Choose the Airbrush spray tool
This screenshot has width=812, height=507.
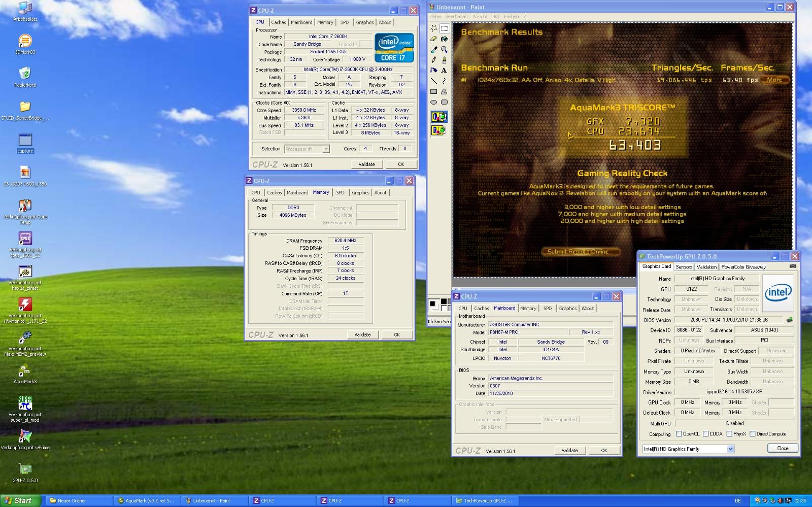434,71
